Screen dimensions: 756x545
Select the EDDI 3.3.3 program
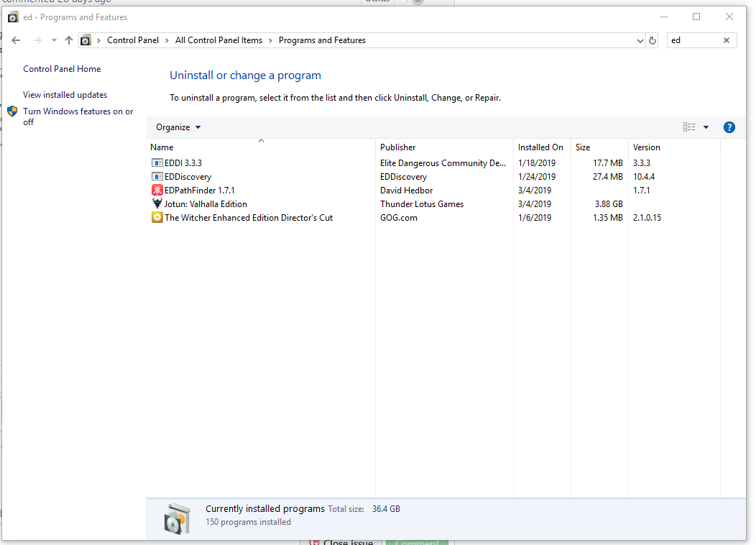(x=183, y=163)
